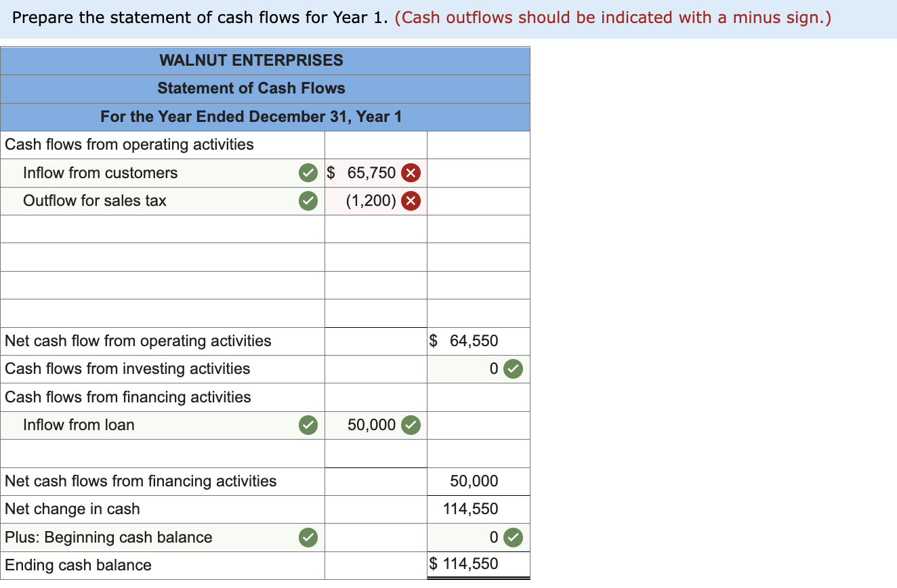Click the green check beside Plus: Beginning cash balance
Viewport: 897px width, 588px height.
pos(308,537)
